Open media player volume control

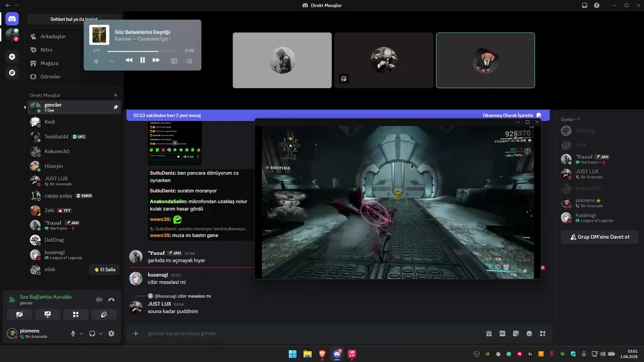tap(96, 61)
